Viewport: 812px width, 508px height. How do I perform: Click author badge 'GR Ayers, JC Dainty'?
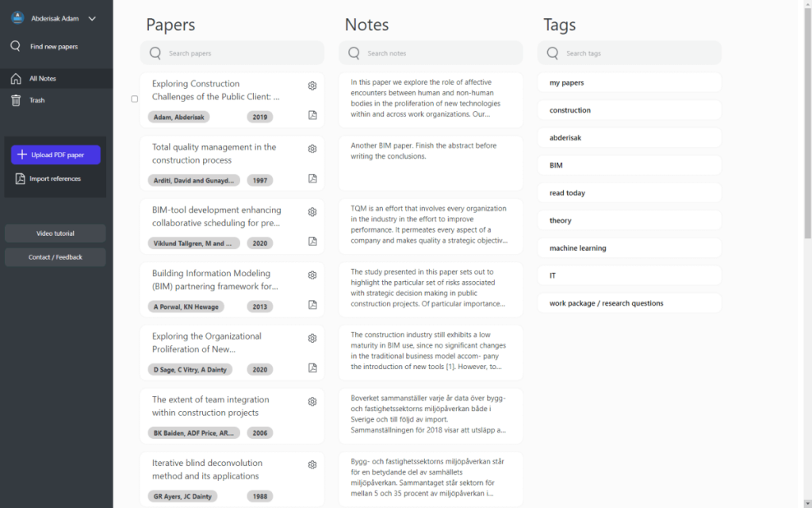[x=183, y=496]
